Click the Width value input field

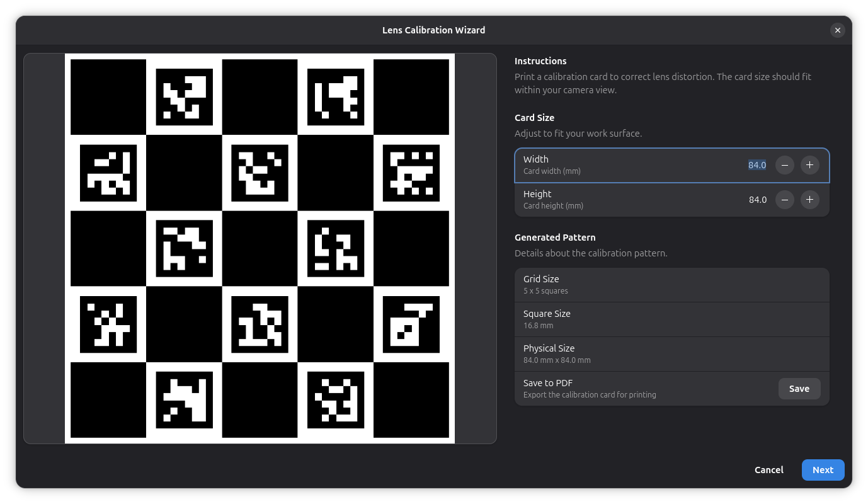tap(757, 165)
